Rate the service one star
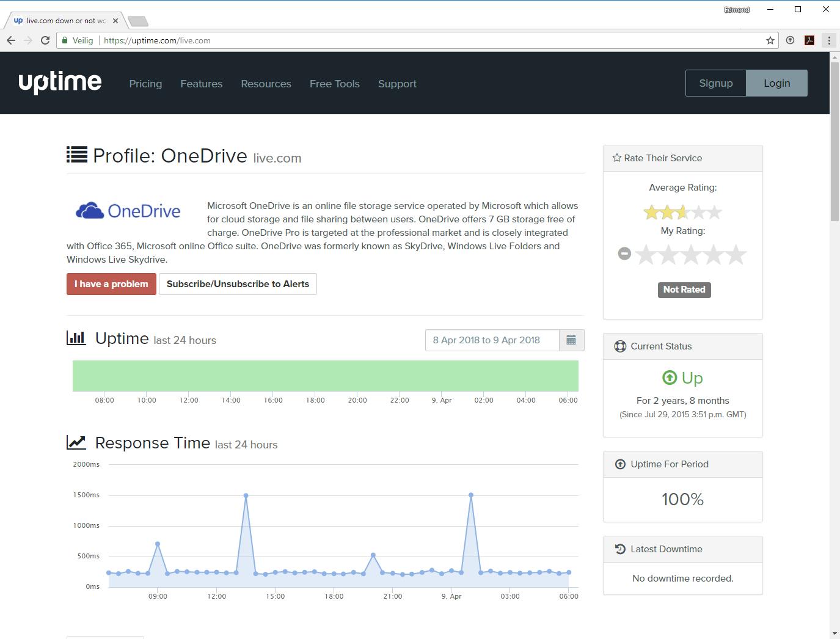 (x=646, y=255)
